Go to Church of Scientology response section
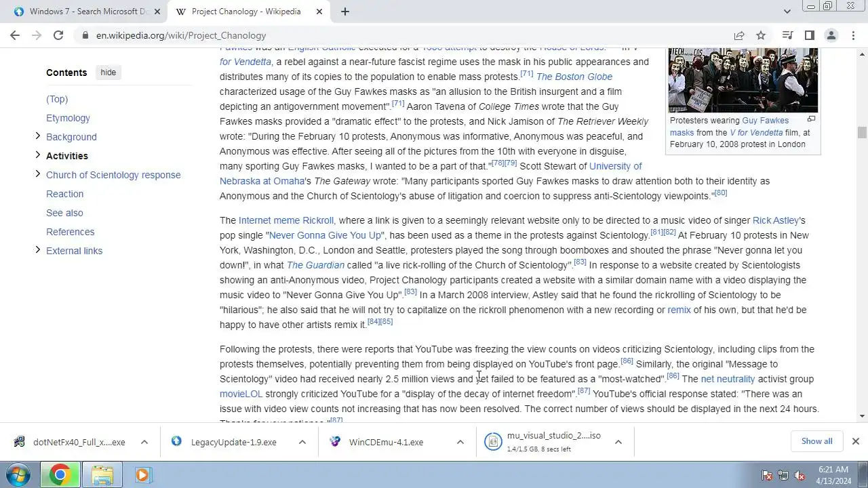 tap(113, 175)
